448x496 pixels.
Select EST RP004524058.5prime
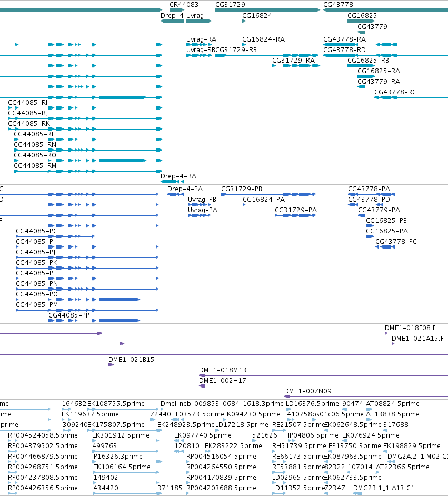coord(43,435)
